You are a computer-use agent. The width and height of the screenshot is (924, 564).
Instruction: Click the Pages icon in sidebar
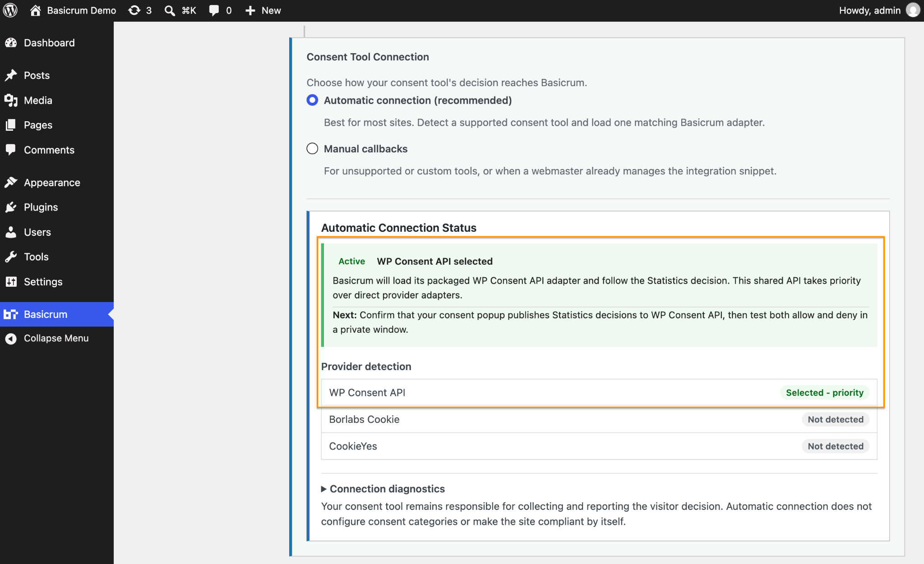(x=11, y=125)
